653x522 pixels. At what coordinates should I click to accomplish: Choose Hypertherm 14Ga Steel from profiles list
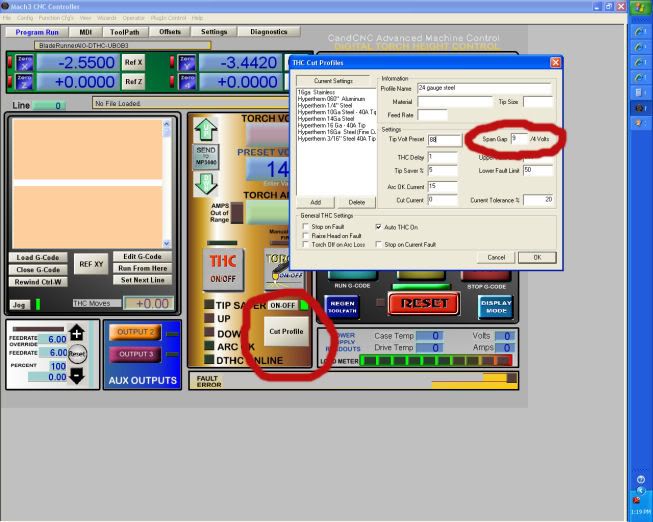pyautogui.click(x=330, y=118)
